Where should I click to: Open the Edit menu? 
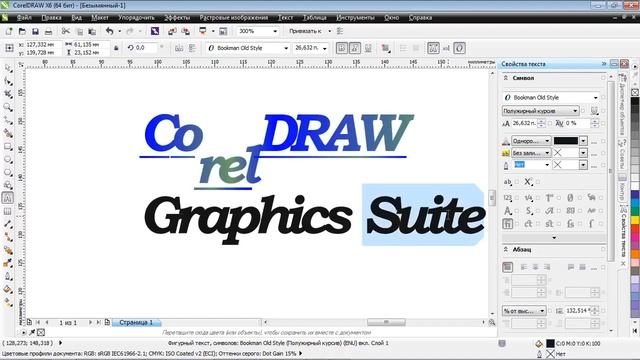[x=51, y=18]
